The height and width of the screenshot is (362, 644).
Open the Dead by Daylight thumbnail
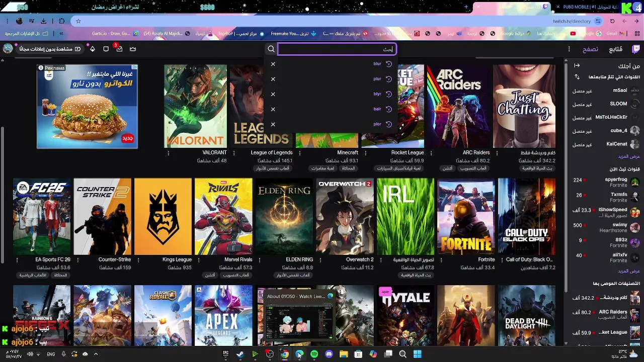[527, 315]
